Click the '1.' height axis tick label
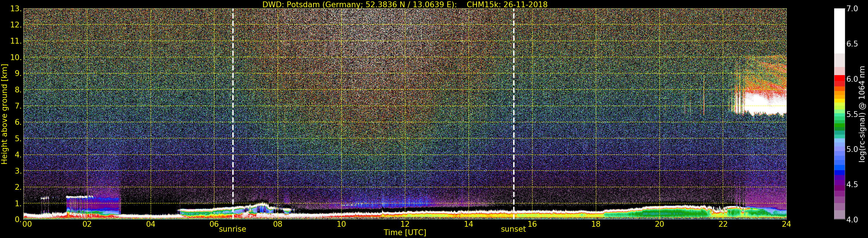 (x=18, y=203)
